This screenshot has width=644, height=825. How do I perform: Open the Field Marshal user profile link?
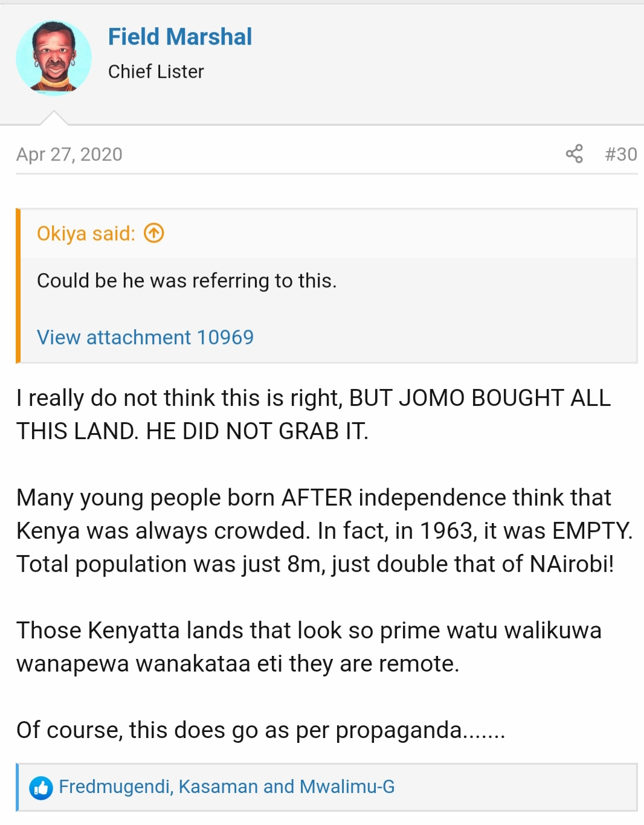(x=180, y=37)
